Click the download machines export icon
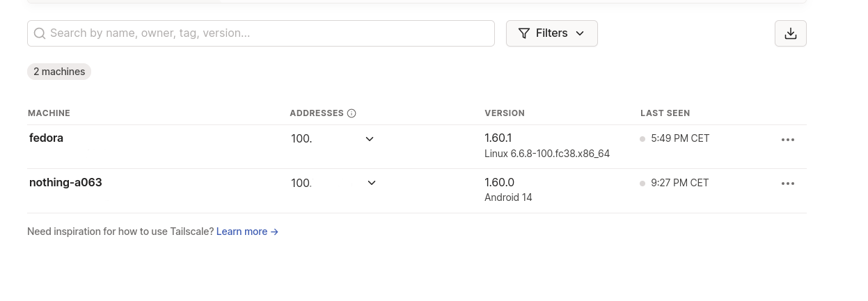This screenshot has width=868, height=301. click(x=790, y=33)
